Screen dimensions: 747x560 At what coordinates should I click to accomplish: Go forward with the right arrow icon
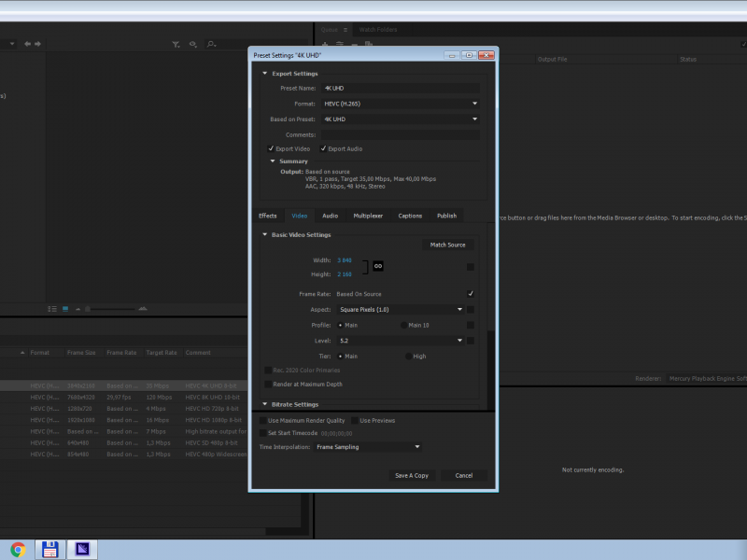[37, 44]
